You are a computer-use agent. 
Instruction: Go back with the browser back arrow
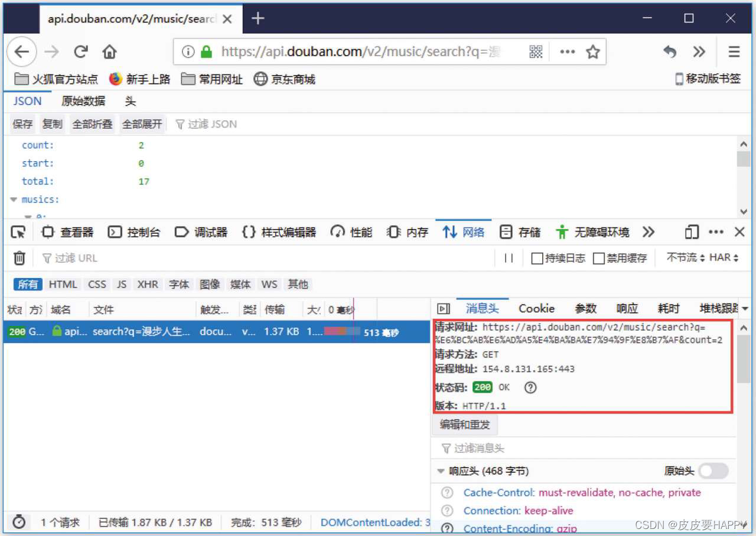pyautogui.click(x=21, y=52)
